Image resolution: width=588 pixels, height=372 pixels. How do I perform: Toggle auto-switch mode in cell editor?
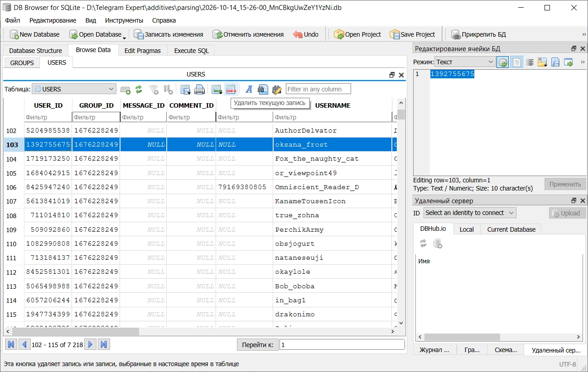click(x=502, y=62)
